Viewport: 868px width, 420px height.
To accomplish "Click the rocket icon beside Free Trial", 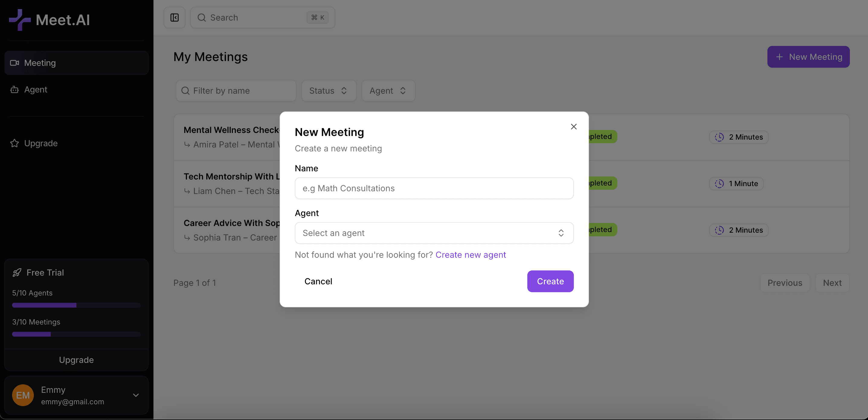I will (17, 272).
